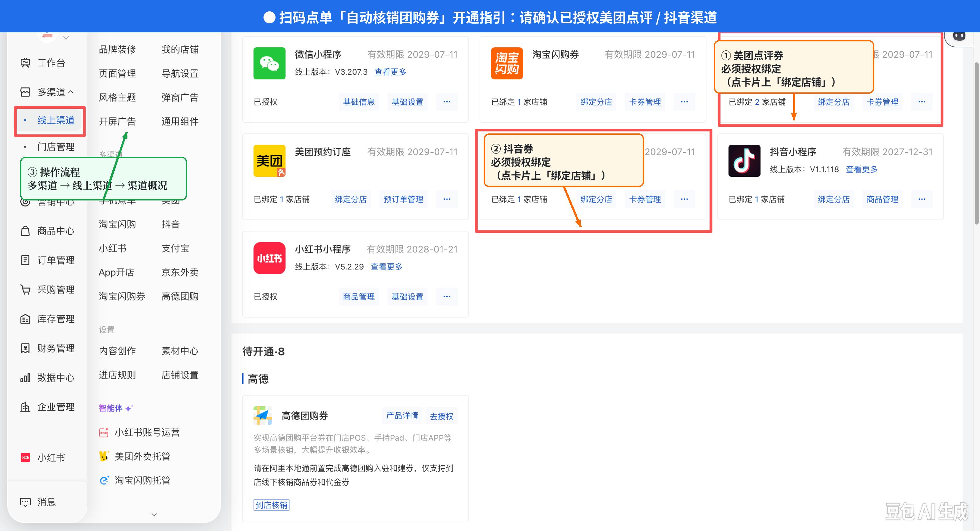Click 卡券管理 on 淘宝闪购券 card
The image size is (980, 531).
[x=645, y=102]
